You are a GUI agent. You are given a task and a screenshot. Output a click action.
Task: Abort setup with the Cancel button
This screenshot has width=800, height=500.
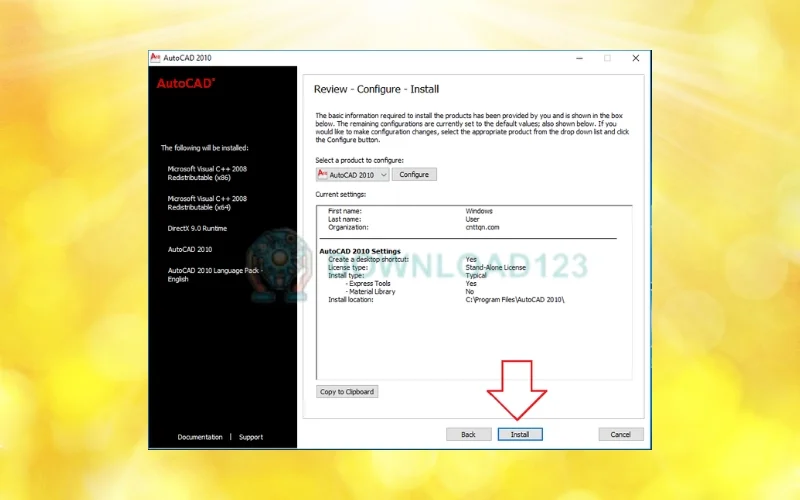tap(620, 434)
